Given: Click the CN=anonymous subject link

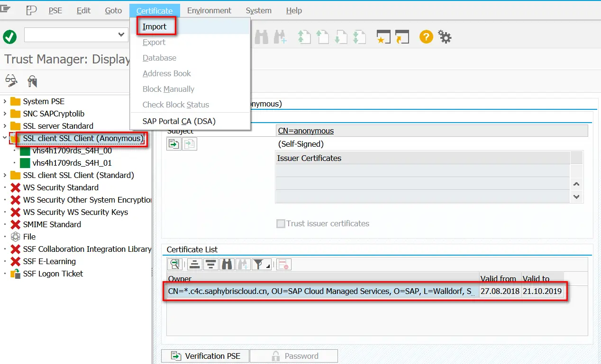Looking at the screenshot, I should pyautogui.click(x=306, y=131).
